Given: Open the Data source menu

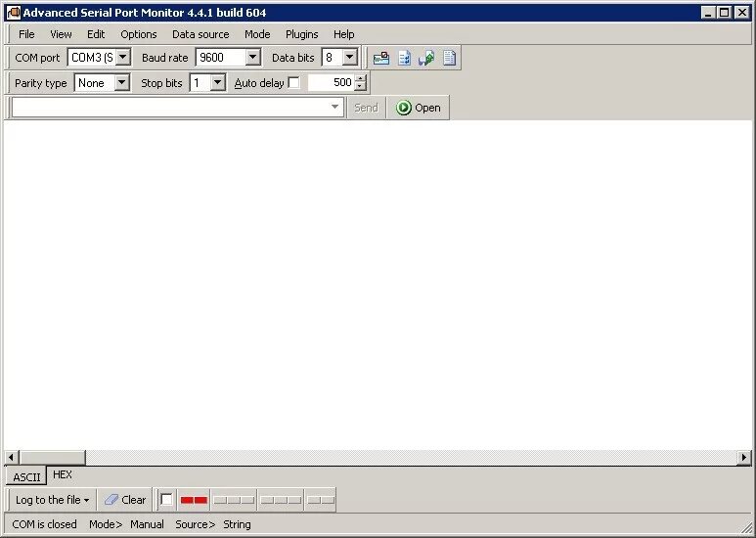Looking at the screenshot, I should tap(200, 34).
